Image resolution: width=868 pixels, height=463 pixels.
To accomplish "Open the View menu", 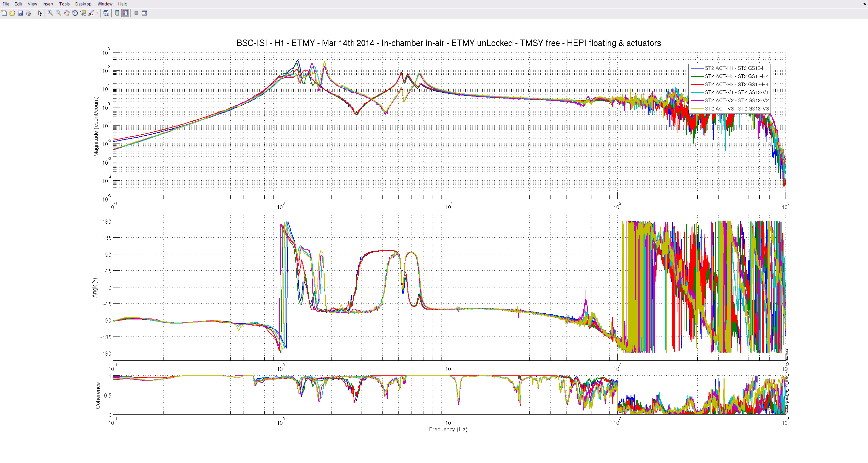I will 32,4.
